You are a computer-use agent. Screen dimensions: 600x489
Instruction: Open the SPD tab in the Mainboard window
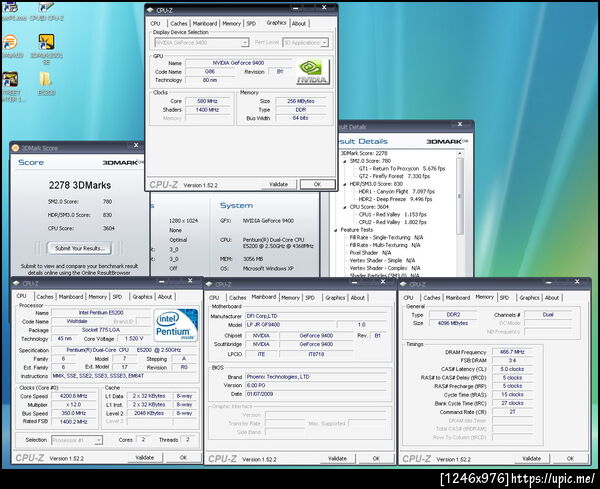[310, 297]
